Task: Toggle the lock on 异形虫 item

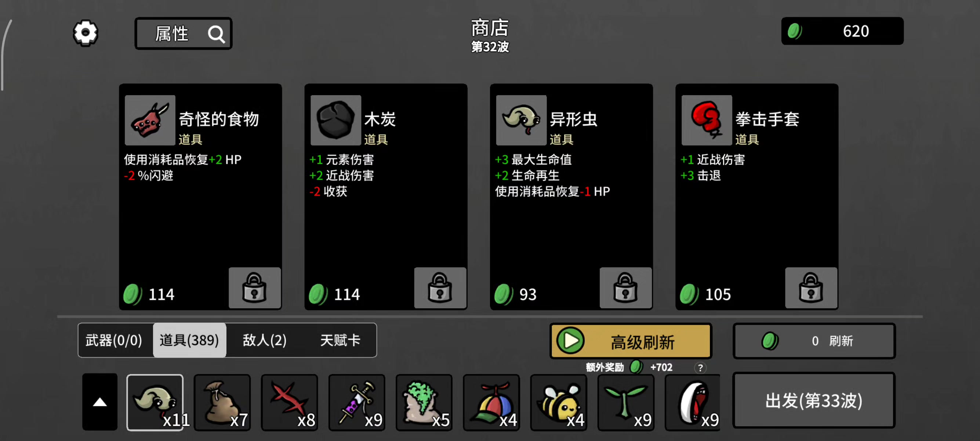Action: 625,287
